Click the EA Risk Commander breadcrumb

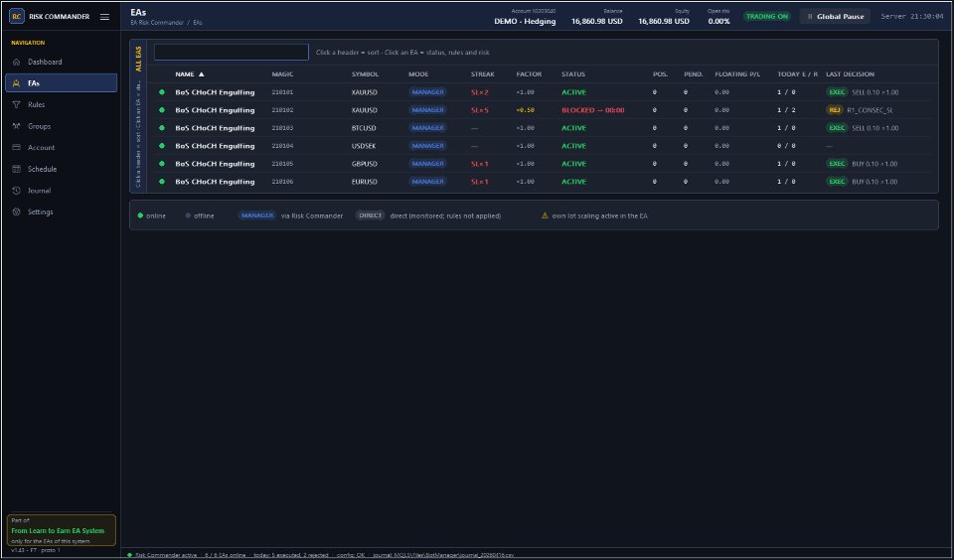pos(156,23)
